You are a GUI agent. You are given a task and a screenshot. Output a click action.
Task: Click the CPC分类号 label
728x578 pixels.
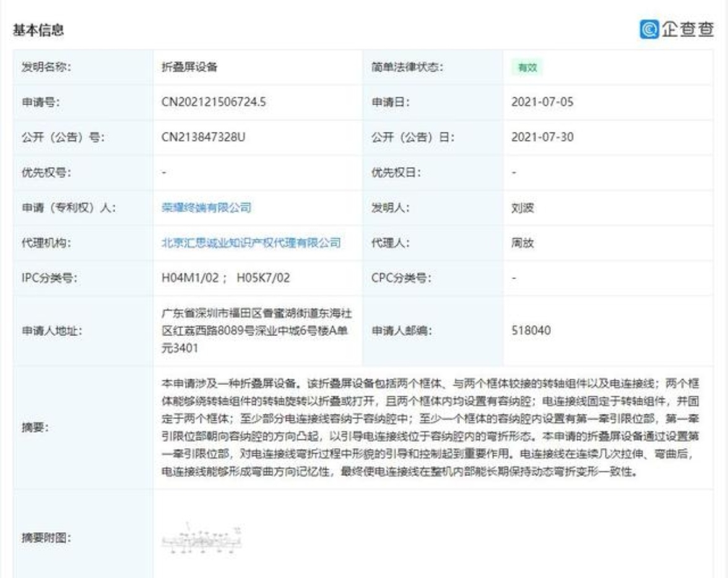coord(401,278)
